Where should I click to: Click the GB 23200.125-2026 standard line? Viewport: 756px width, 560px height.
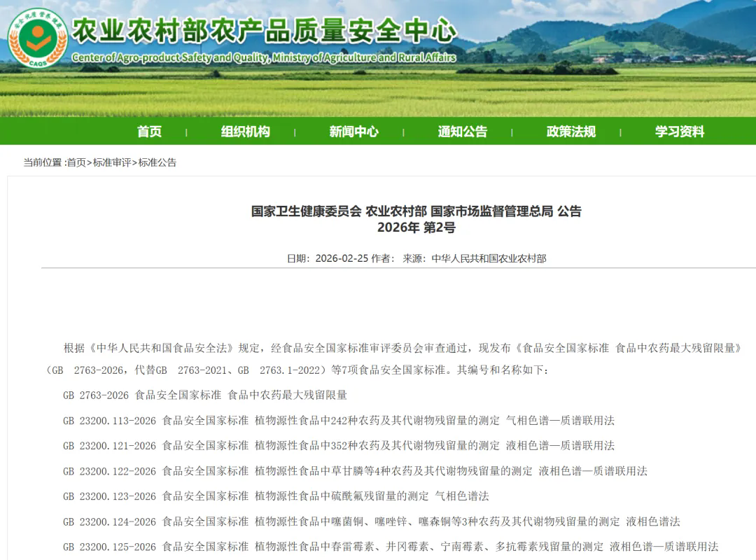point(391,547)
